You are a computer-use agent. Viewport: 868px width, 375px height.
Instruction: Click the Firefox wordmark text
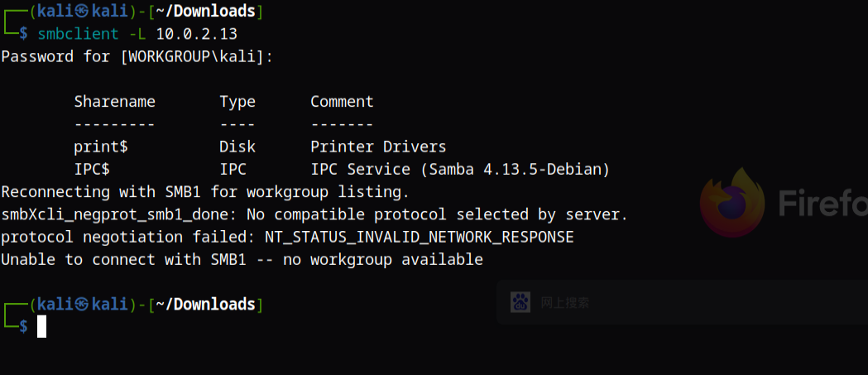pyautogui.click(x=821, y=203)
